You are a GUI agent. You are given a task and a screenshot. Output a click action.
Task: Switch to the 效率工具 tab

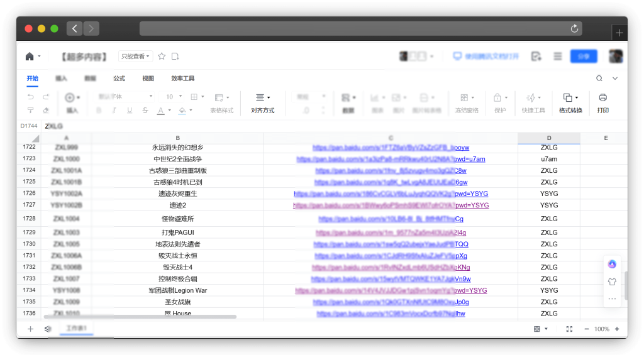[x=183, y=79]
